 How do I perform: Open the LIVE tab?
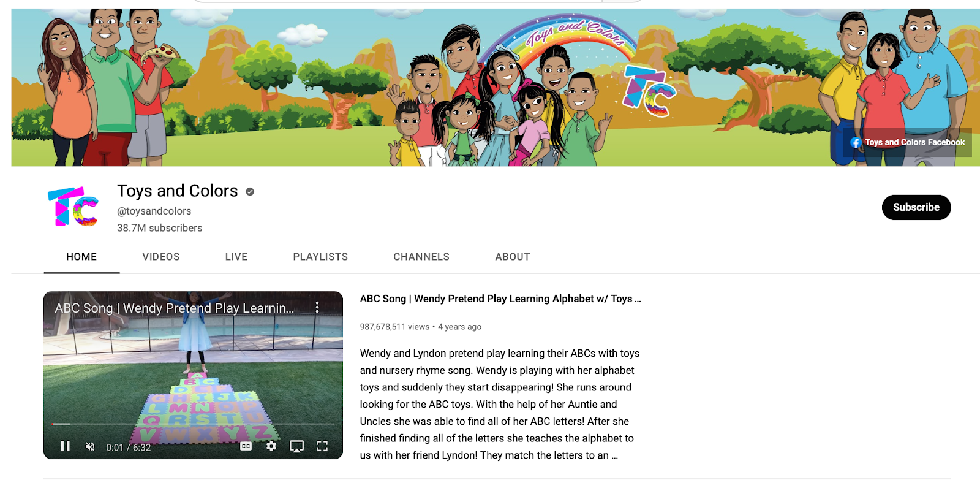tap(236, 257)
